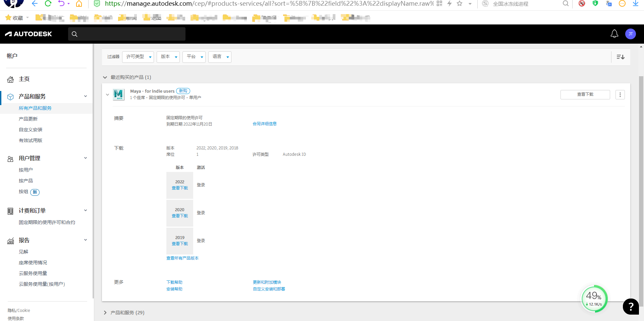Go to 按组 in sidebar

pyautogui.click(x=23, y=191)
